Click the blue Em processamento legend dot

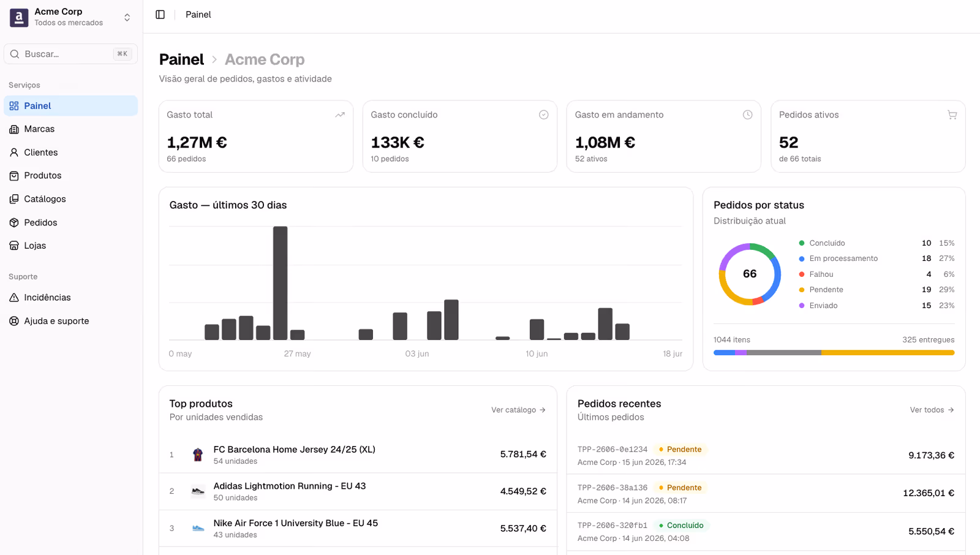tap(802, 259)
